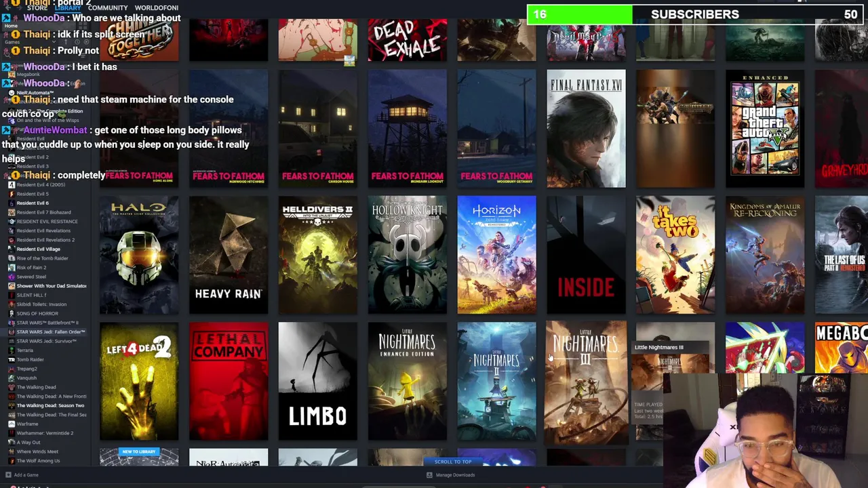Click the Risk of Rain 2 sidebar icon
This screenshot has height=488, width=868.
(12, 268)
